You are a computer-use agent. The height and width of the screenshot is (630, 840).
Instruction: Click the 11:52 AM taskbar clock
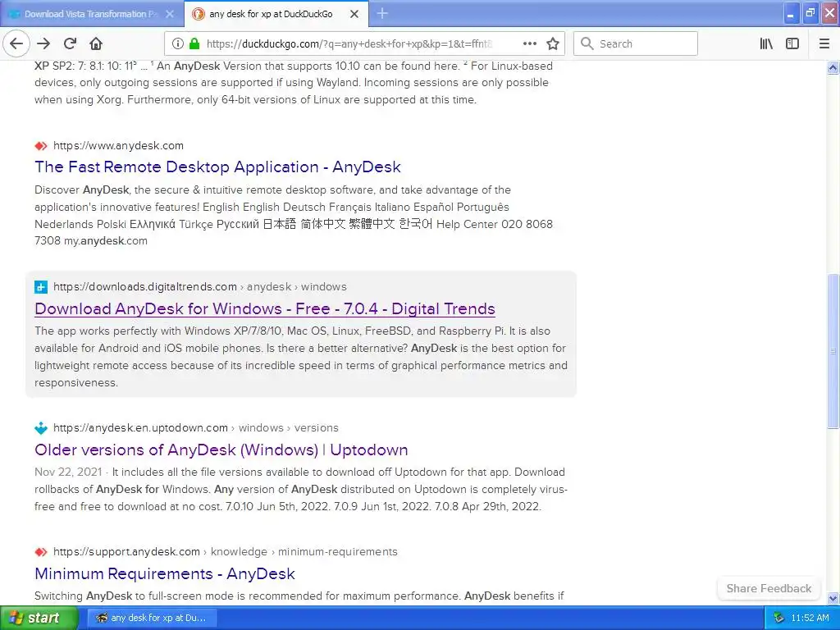pos(810,618)
